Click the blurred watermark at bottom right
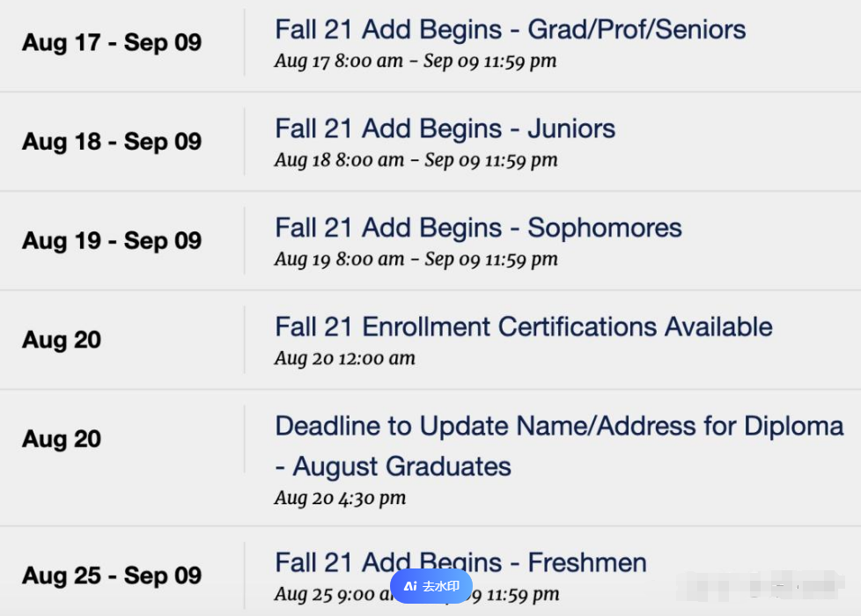Image resolution: width=861 pixels, height=616 pixels. 761,586
